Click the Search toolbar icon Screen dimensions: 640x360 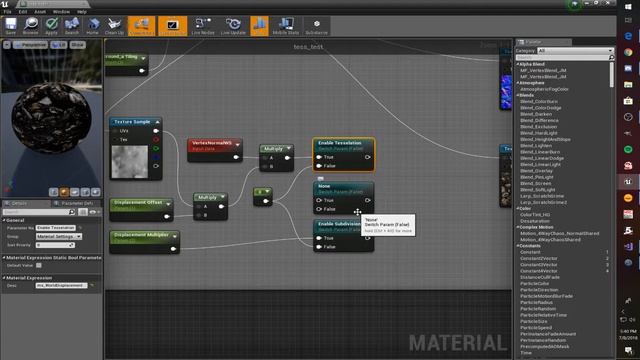coord(72,26)
